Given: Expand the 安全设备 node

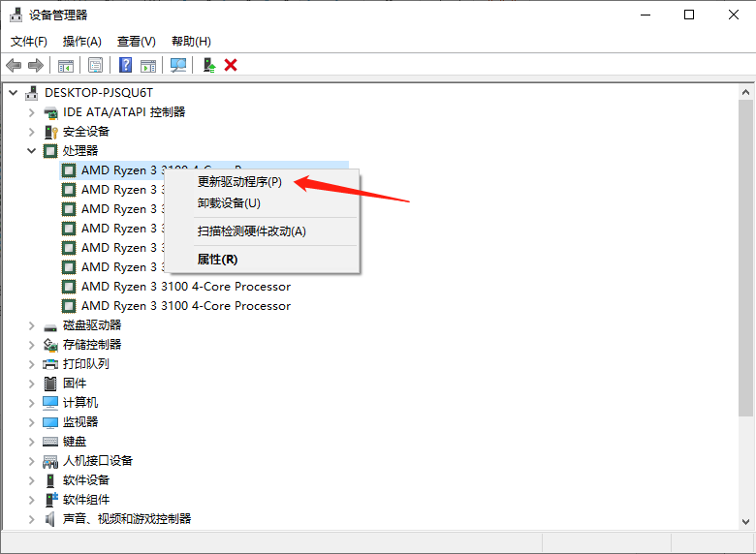Looking at the screenshot, I should click(x=32, y=132).
